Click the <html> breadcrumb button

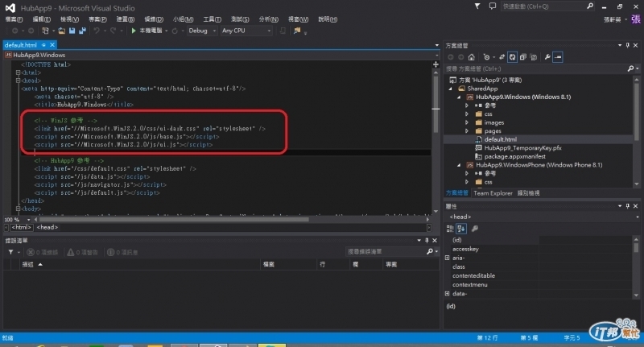point(21,227)
